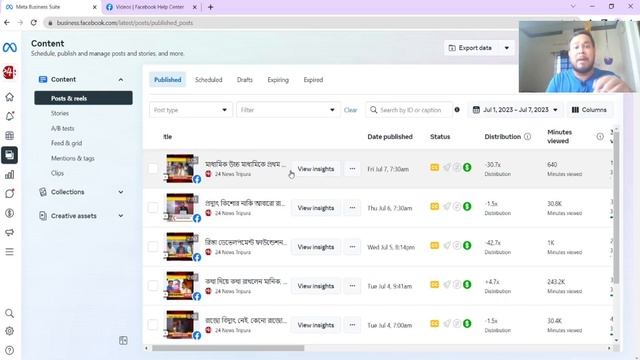Select checkbox for Wed Jul 5 post

click(x=153, y=247)
